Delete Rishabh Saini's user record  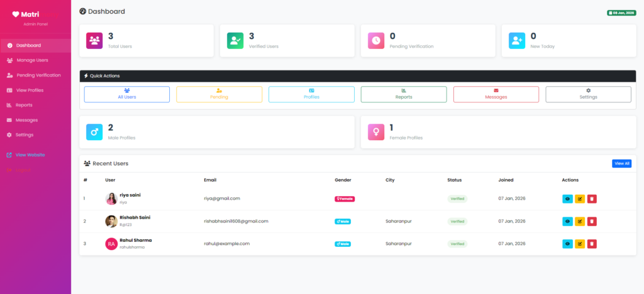[x=592, y=221]
